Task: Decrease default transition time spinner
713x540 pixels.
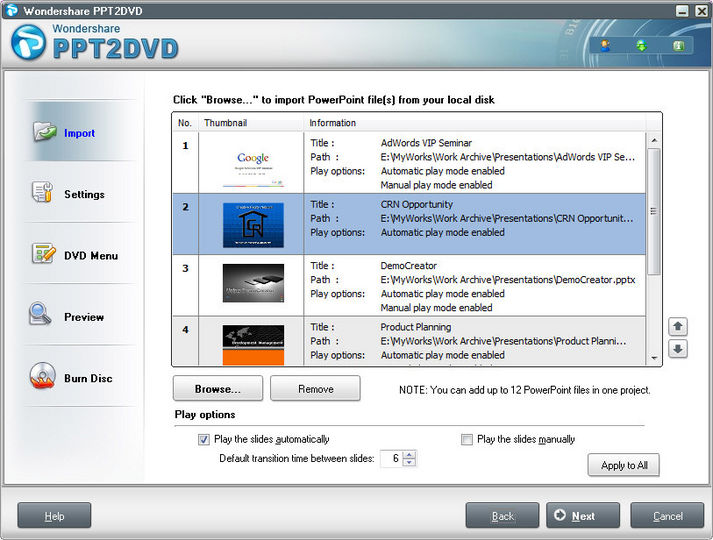Action: click(409, 462)
